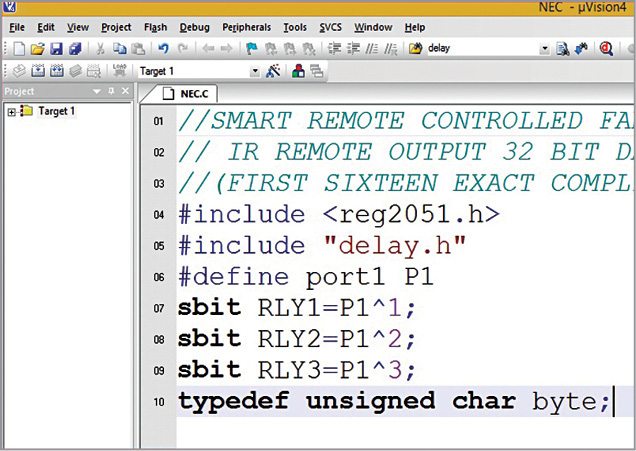The height and width of the screenshot is (451, 636).
Task: Open the Flash menu
Action: coord(155,27)
